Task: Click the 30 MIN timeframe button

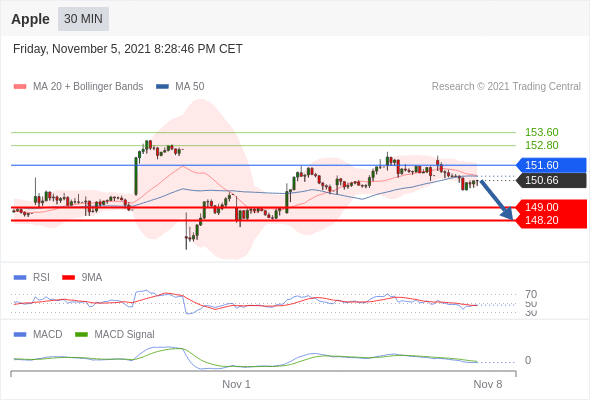Action: point(83,19)
